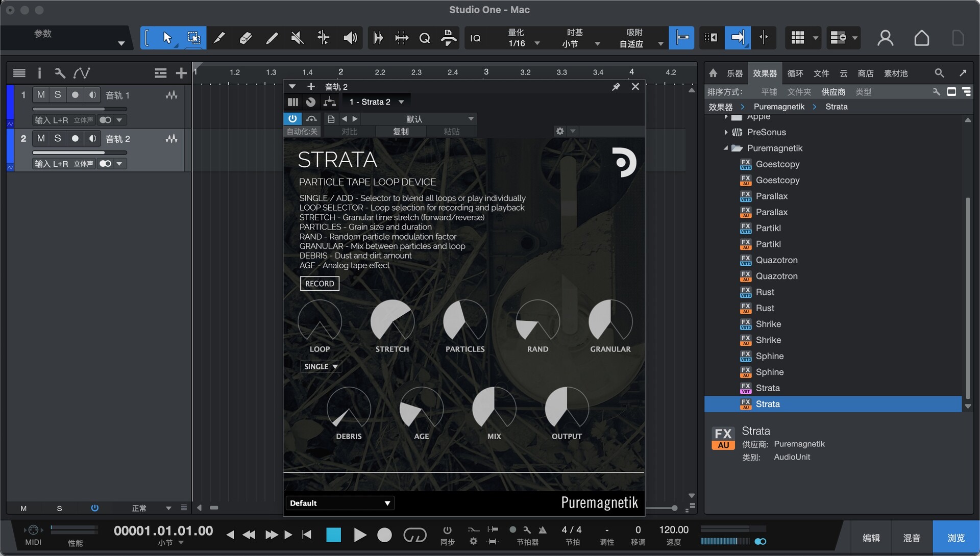Screen dimensions: 980x556
Task: Open wrench settings in track header
Action: coord(60,73)
